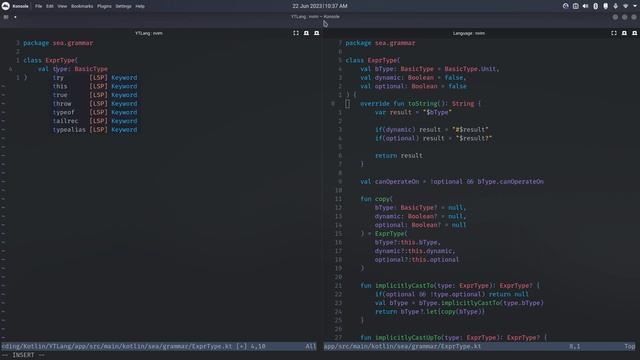Open the Edit menu
The width and height of the screenshot is (640, 360).
pos(50,6)
